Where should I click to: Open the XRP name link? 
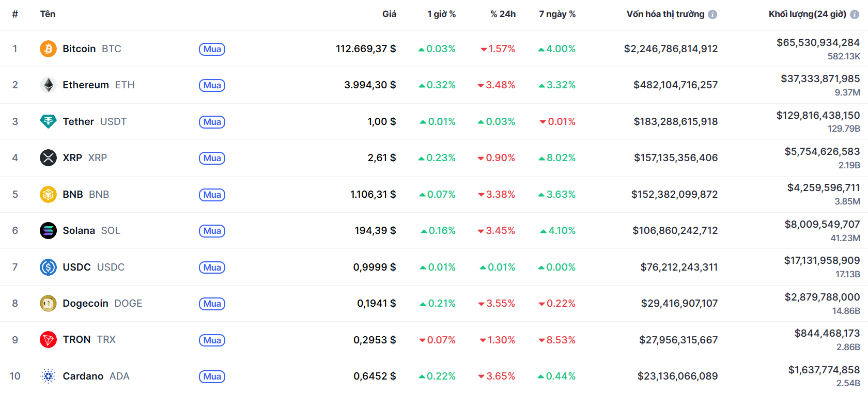click(x=85, y=157)
